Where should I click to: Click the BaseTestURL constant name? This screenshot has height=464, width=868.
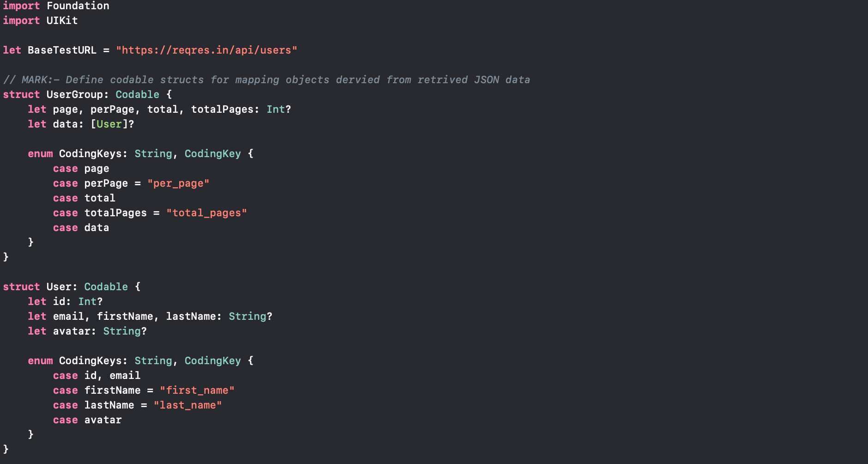coord(62,50)
